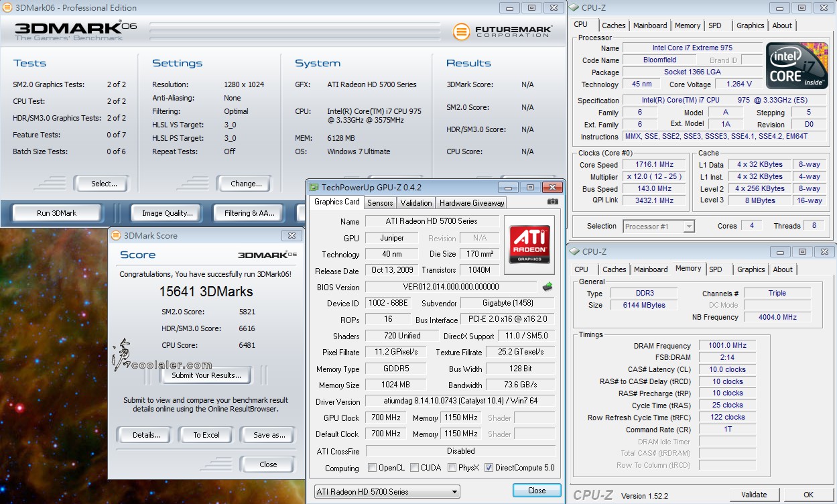Click the GPU-Z title bar icon
The width and height of the screenshot is (837, 504).
click(x=313, y=188)
